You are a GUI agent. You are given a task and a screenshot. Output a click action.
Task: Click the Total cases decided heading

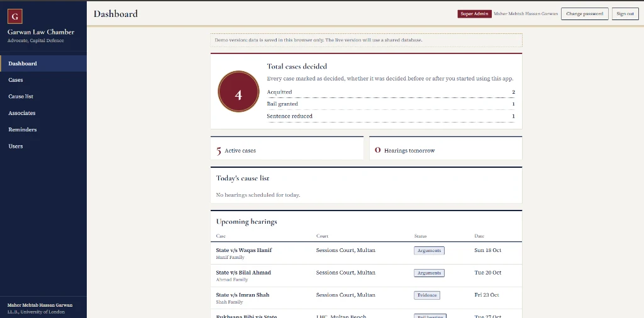297,67
